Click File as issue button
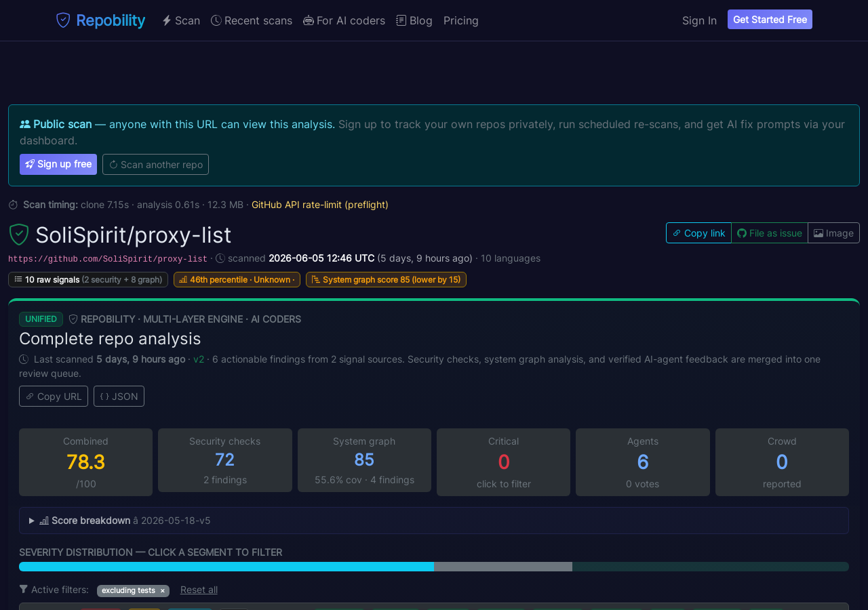868x610 pixels. click(770, 232)
